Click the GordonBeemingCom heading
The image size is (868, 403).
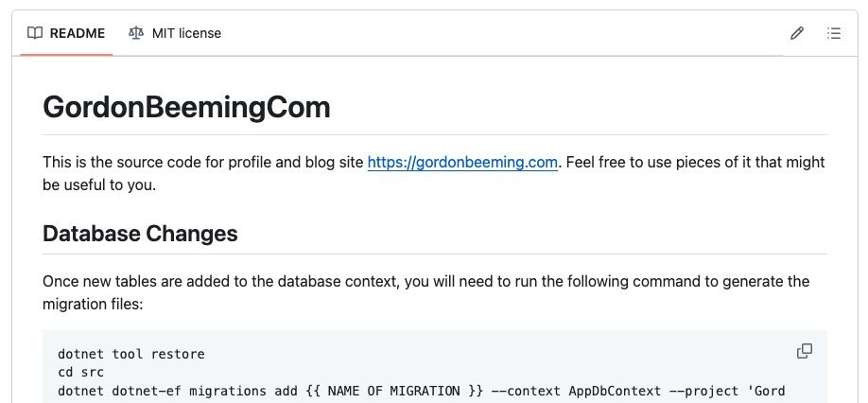[187, 108]
